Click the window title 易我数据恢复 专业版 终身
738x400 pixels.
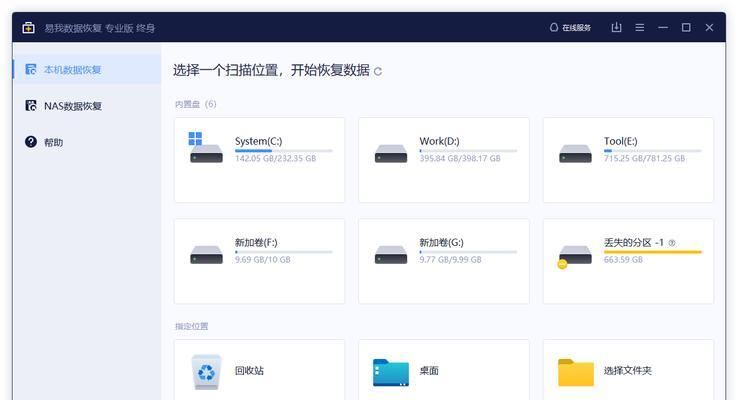(100, 28)
